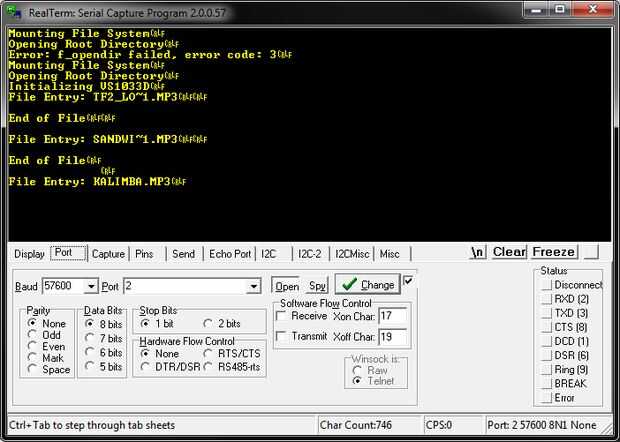The width and height of the screenshot is (620, 442).
Task: Click the BREAK status indicator
Action: [x=547, y=383]
